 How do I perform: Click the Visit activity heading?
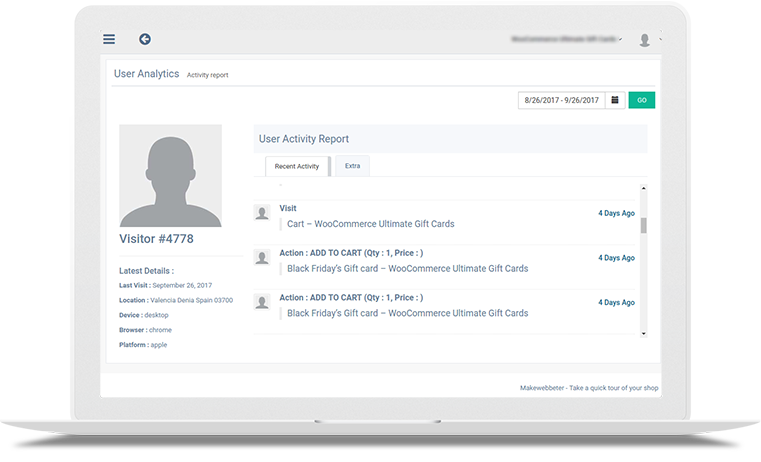[288, 209]
